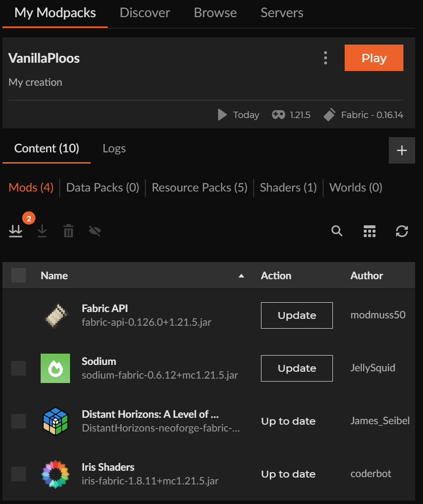The height and width of the screenshot is (504, 423).
Task: Click the download update icon
Action: 42,231
